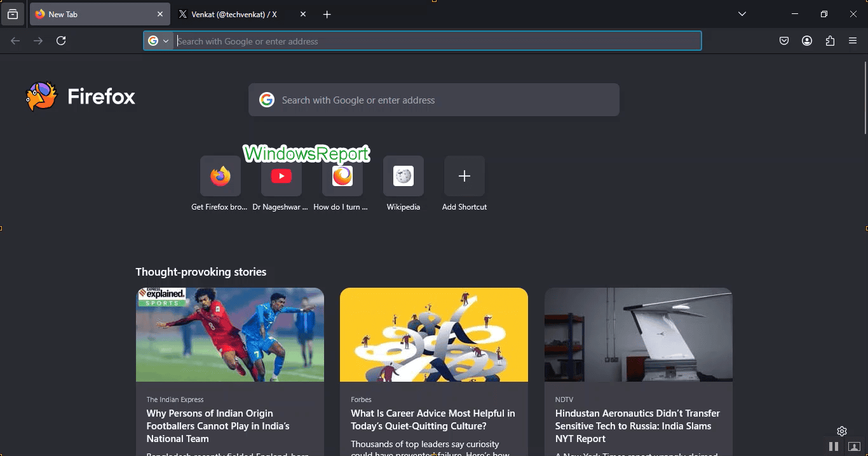
Task: Open the Extensions puzzle icon
Action: coord(830,41)
